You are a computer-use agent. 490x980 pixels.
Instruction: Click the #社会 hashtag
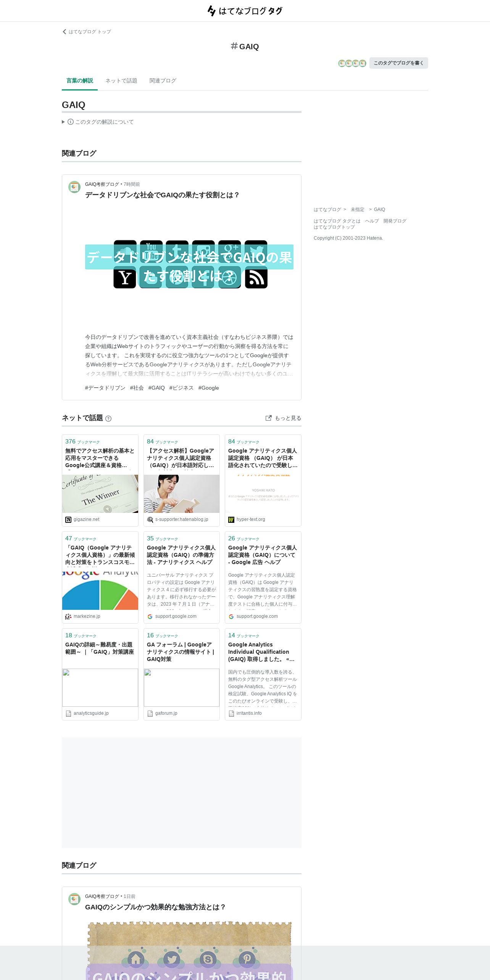(x=137, y=388)
